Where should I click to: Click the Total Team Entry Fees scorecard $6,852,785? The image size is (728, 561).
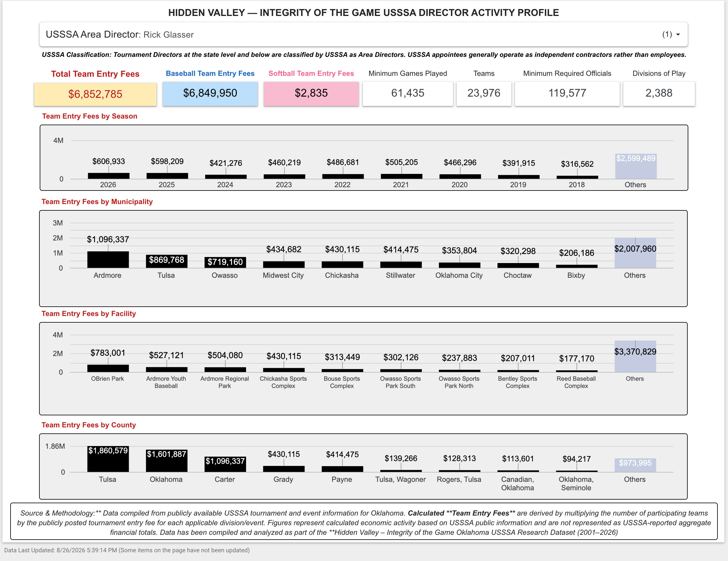pyautogui.click(x=95, y=94)
